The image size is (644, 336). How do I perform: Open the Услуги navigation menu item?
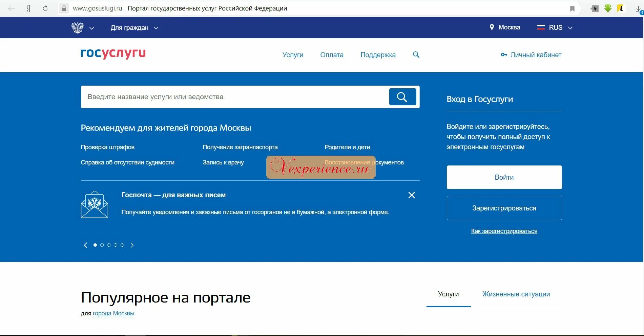pos(293,55)
